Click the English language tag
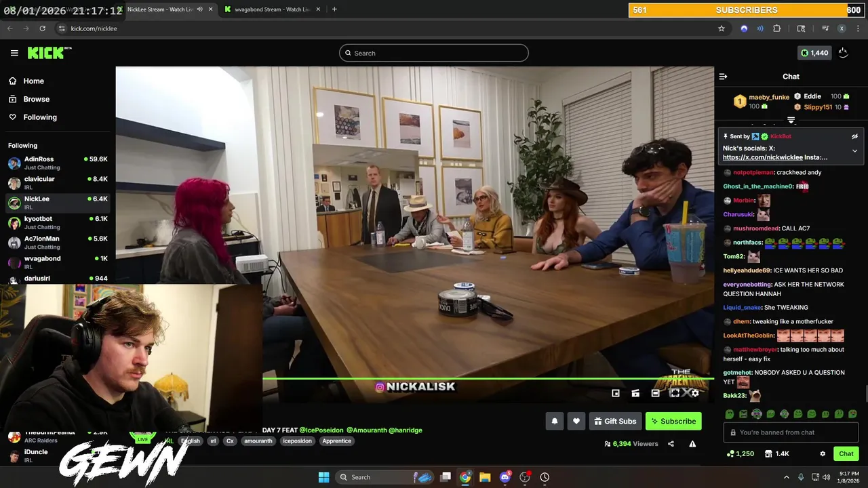The height and width of the screenshot is (488, 868). click(x=191, y=441)
